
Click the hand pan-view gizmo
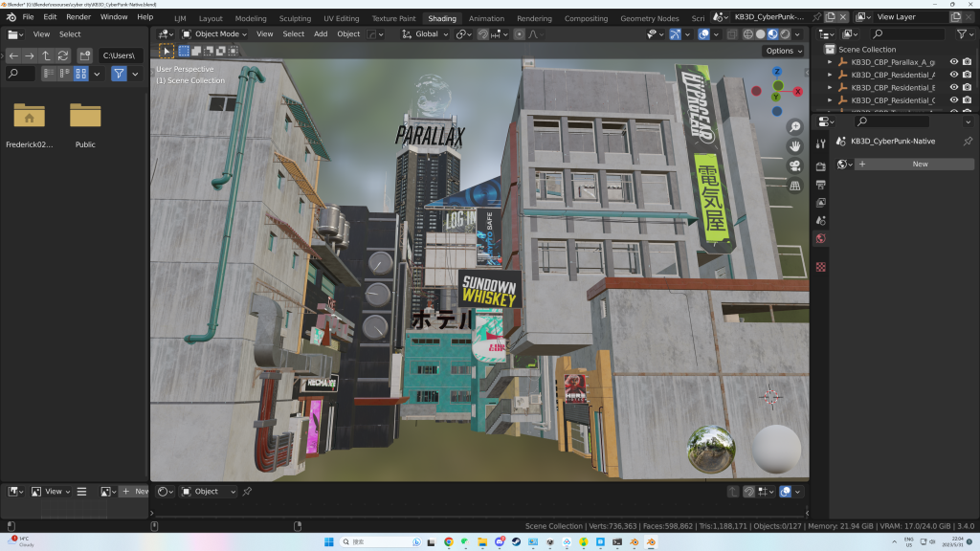tap(795, 146)
